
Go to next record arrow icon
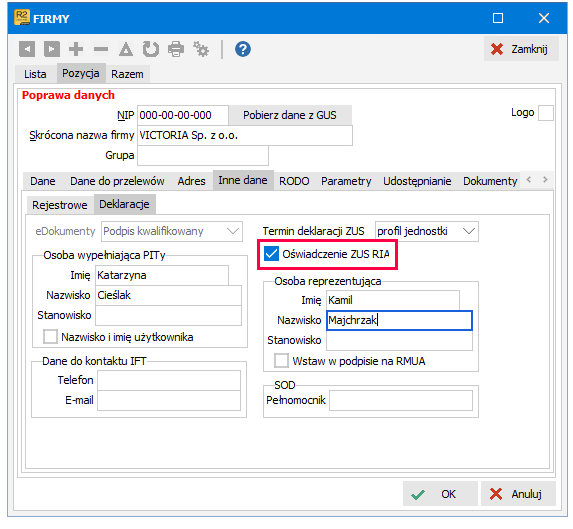(x=52, y=49)
